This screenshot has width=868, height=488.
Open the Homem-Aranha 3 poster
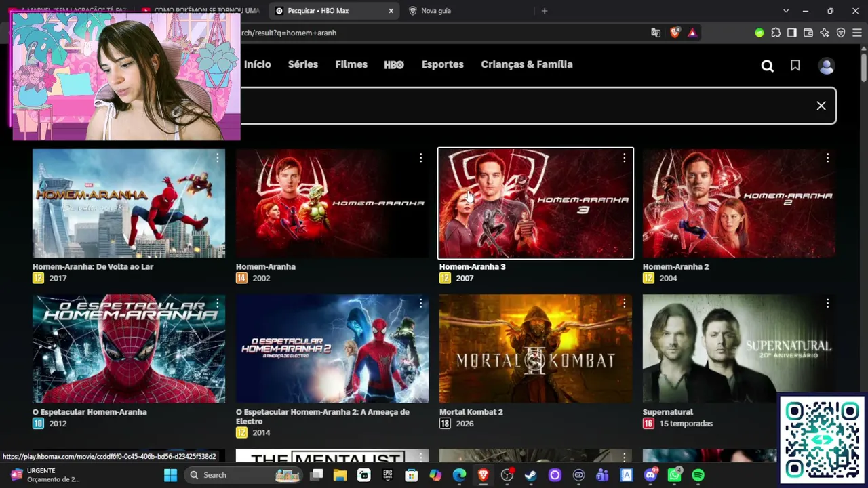[536, 203]
